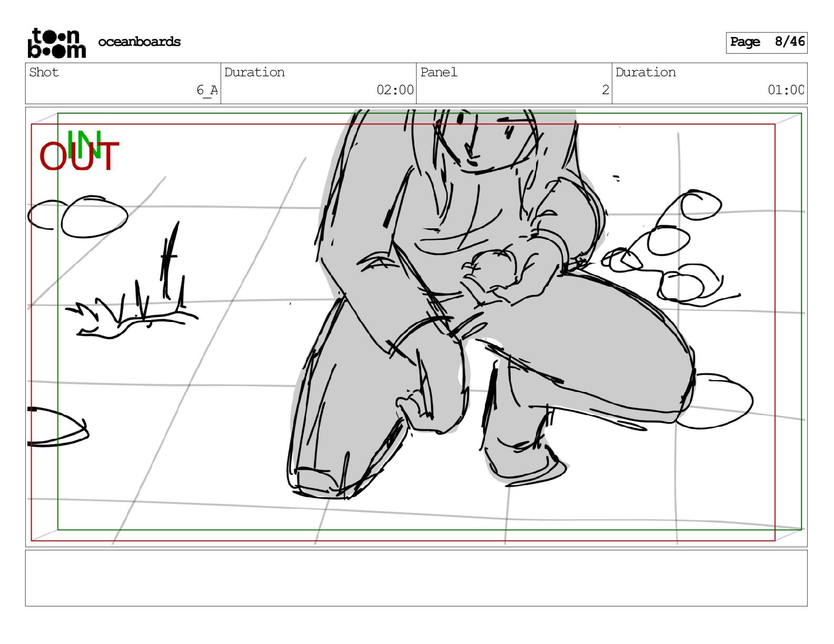Click the 'Panel' header label
The height and width of the screenshot is (644, 834).
(439, 72)
